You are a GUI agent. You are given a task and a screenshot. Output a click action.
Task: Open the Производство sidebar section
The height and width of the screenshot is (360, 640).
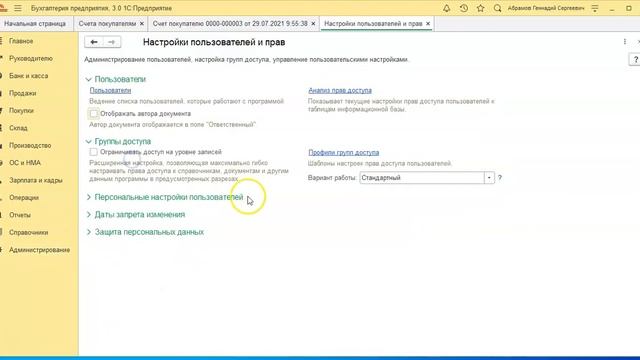pos(30,145)
